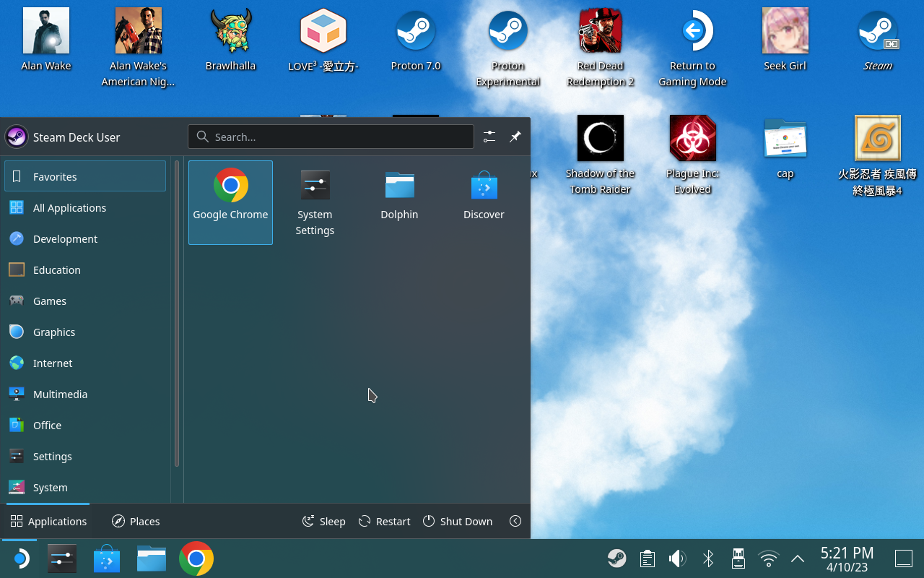This screenshot has height=578, width=924.
Task: Open Dolphin file manager from taskbar
Action: (152, 558)
